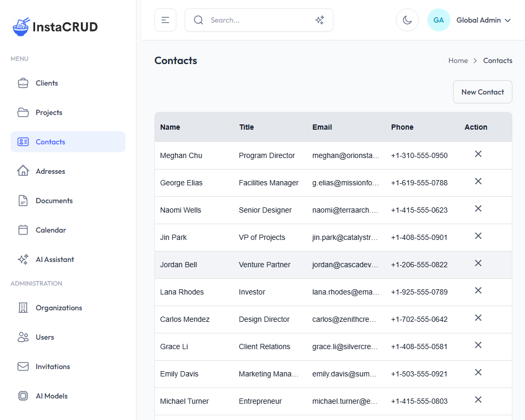The width and height of the screenshot is (525, 420).
Task: Collapse the sidebar with the hamburger button
Action: pos(165,20)
